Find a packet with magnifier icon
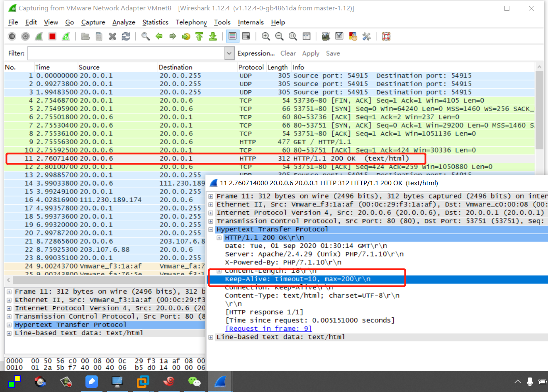The image size is (548, 392). click(146, 36)
